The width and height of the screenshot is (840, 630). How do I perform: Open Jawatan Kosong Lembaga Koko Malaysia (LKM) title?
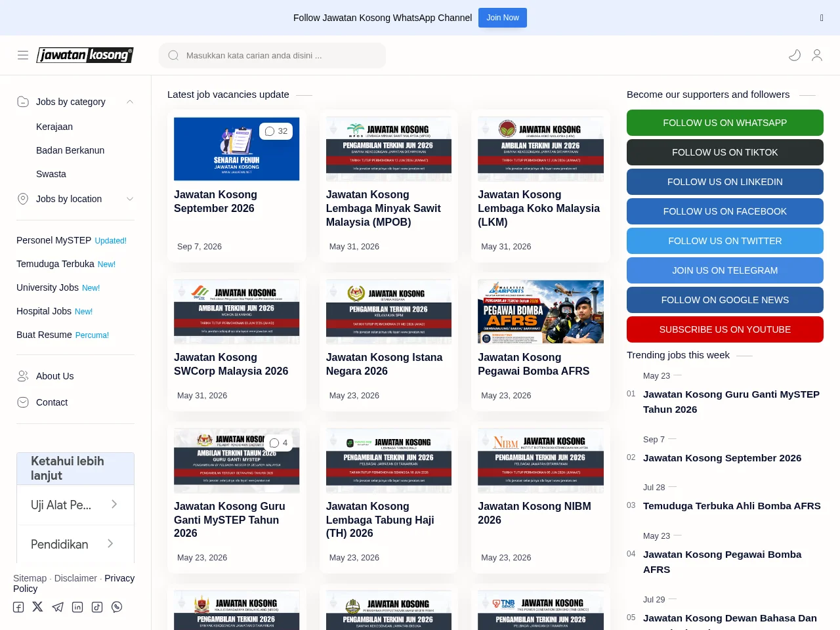539,208
